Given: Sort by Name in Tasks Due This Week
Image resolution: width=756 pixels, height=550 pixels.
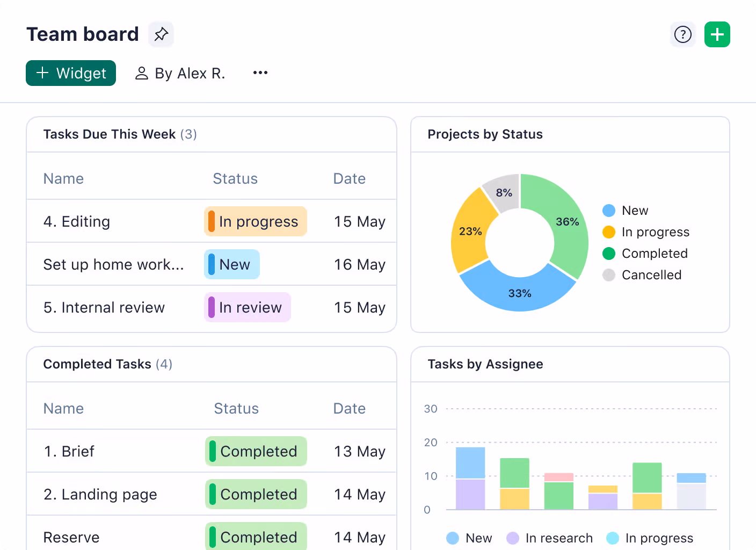Looking at the screenshot, I should point(63,178).
